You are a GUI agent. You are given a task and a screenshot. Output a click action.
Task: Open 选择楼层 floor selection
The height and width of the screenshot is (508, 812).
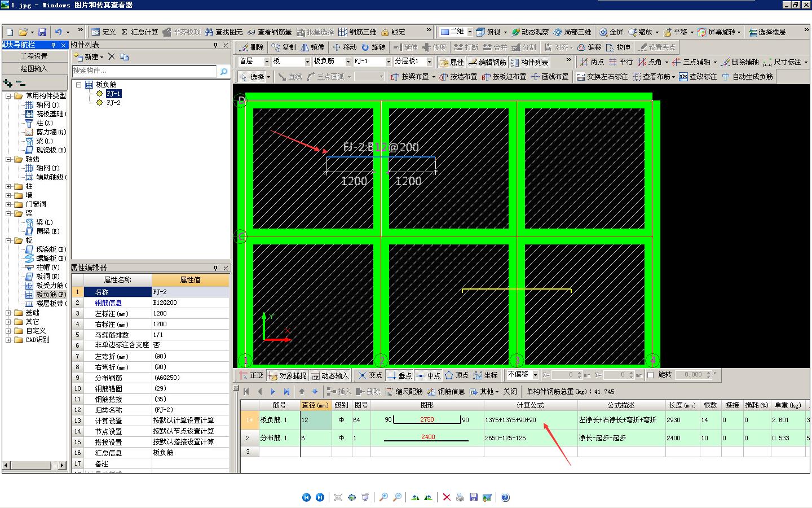(x=767, y=32)
